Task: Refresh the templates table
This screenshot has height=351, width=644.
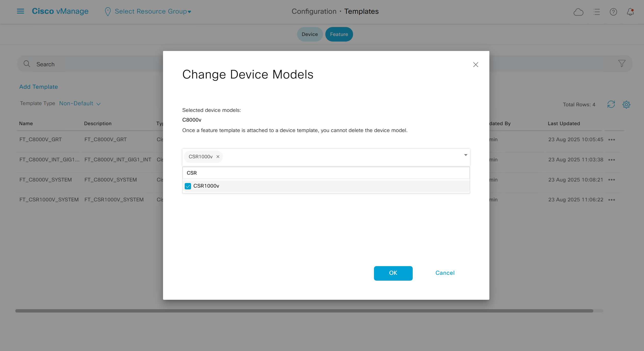Action: pos(611,104)
